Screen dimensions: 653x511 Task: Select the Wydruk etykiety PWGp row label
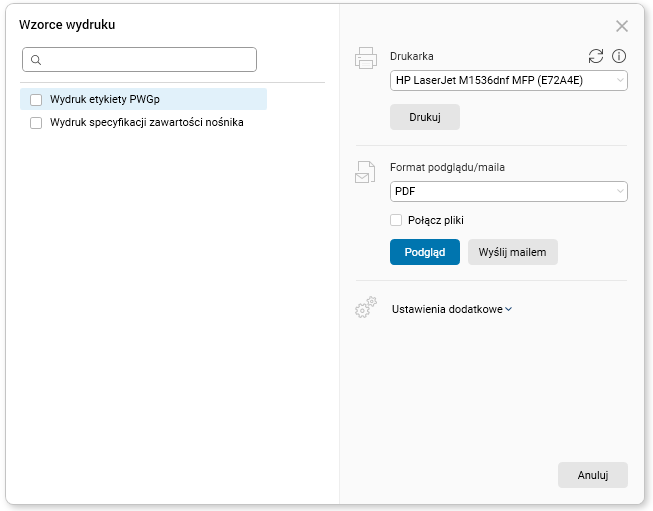(106, 99)
